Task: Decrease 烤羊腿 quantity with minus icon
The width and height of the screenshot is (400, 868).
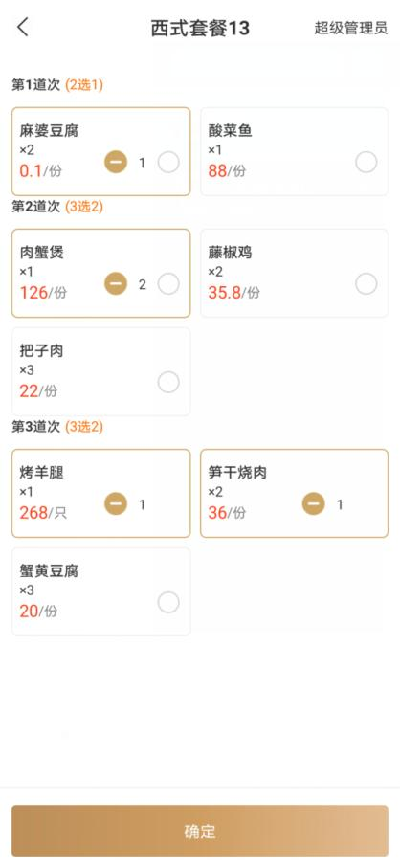Action: (116, 504)
